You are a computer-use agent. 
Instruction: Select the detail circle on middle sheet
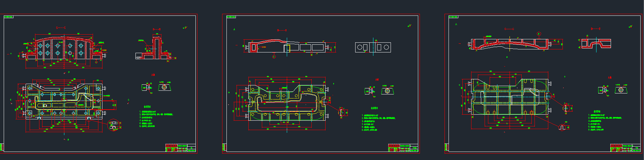(342, 112)
